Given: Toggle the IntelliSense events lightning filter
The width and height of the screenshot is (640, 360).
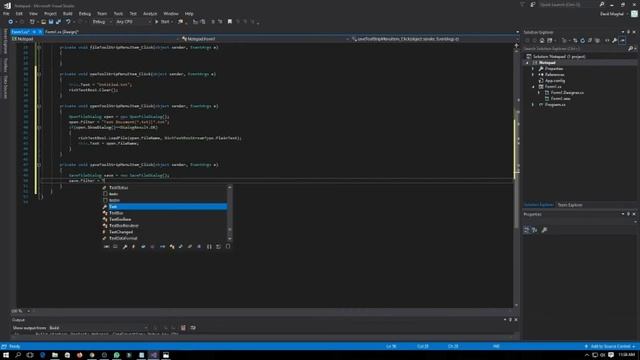Looking at the screenshot, I should pyautogui.click(x=133, y=247).
